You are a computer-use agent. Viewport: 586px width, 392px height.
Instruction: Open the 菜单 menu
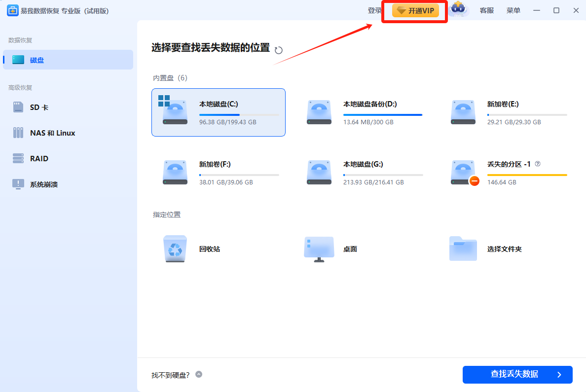coord(513,10)
